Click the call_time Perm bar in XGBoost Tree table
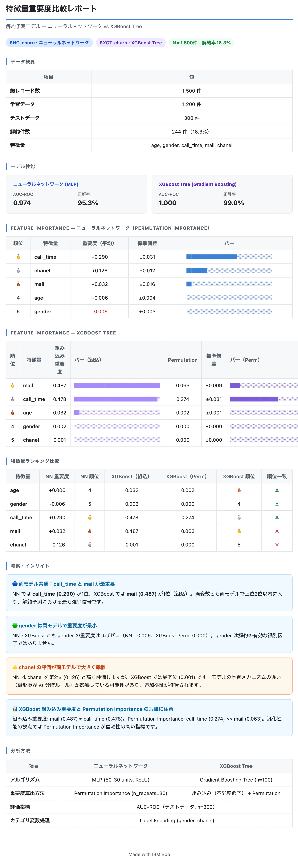Screen dimensions: 298x868 [264, 399]
